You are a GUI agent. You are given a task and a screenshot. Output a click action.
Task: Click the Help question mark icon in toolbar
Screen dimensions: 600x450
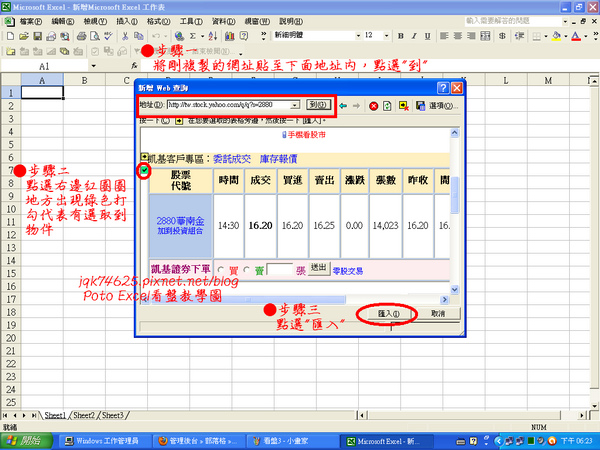tap(243, 36)
